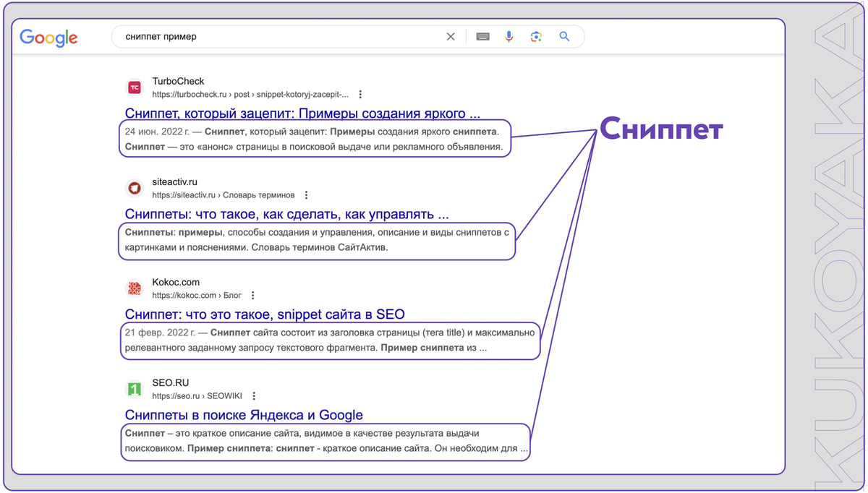
Task: Click the kokoc.com Блог breadcrumb
Action: 197,296
